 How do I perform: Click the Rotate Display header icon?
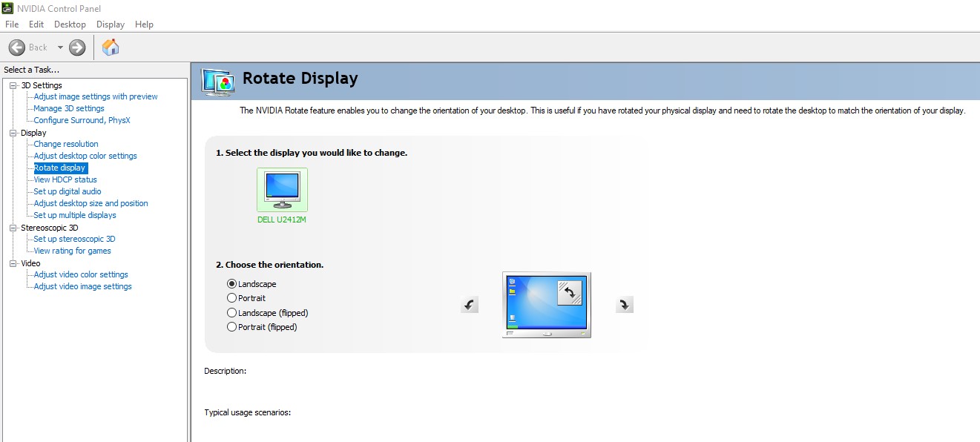217,81
